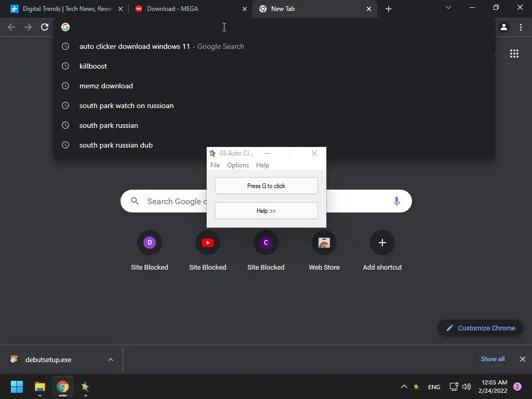The width and height of the screenshot is (532, 399).
Task: Click the star icon in the system tray
Action: [416, 387]
